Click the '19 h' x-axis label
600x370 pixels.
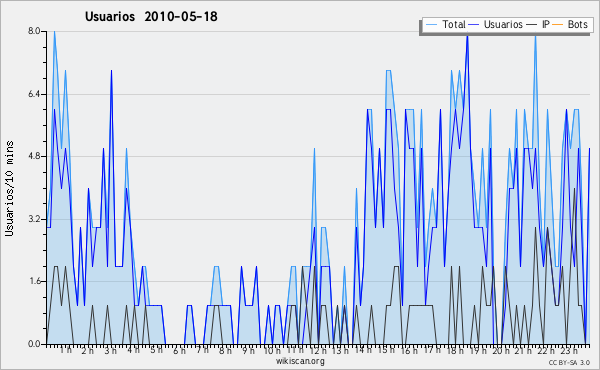coord(478,351)
